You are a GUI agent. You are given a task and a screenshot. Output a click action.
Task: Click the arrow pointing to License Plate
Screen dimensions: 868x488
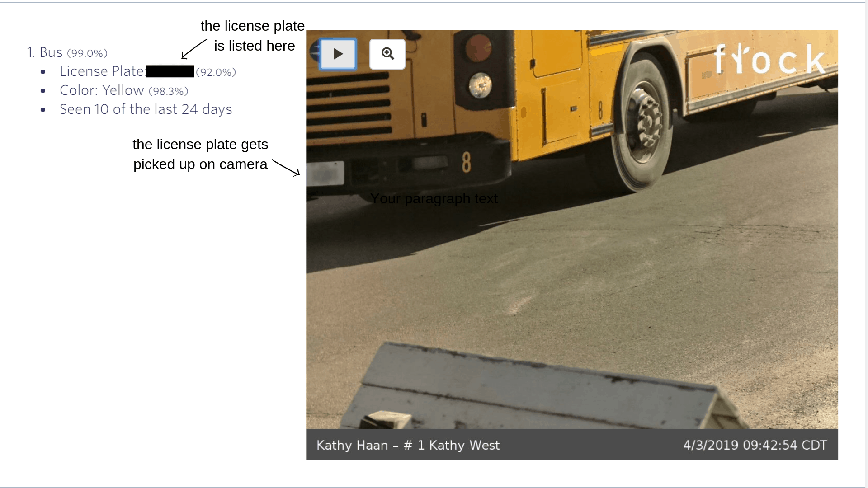pos(194,49)
